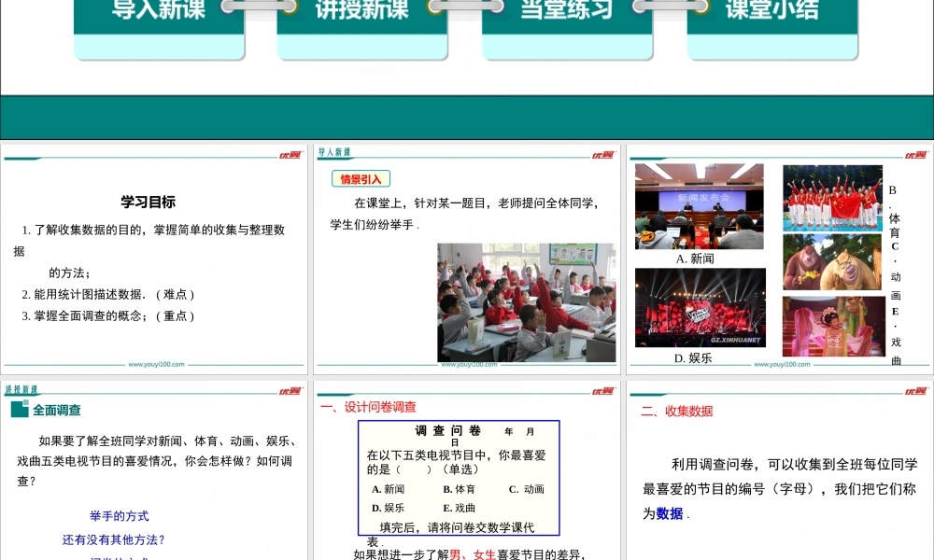934x560 pixels.
Task: Click the www.youyi100.com link under 学习目标 slide
Action: [156, 365]
